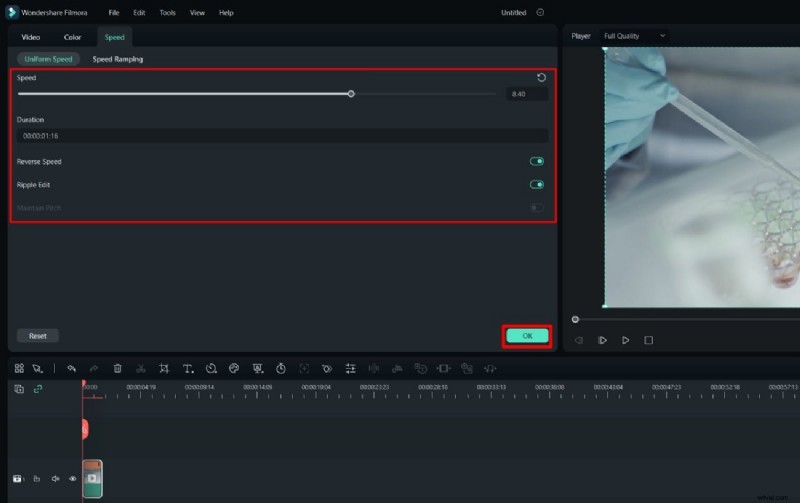
Task: Select the text tool in timeline toolbar
Action: (x=187, y=368)
